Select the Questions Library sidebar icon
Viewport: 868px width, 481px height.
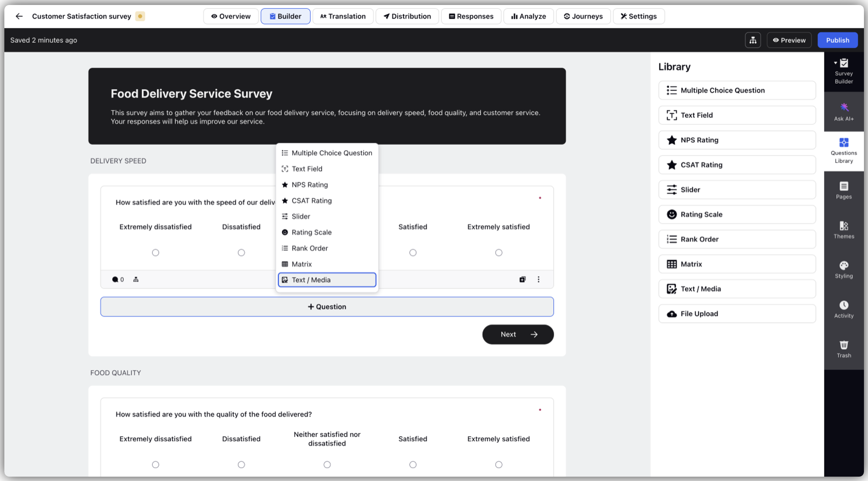click(844, 151)
